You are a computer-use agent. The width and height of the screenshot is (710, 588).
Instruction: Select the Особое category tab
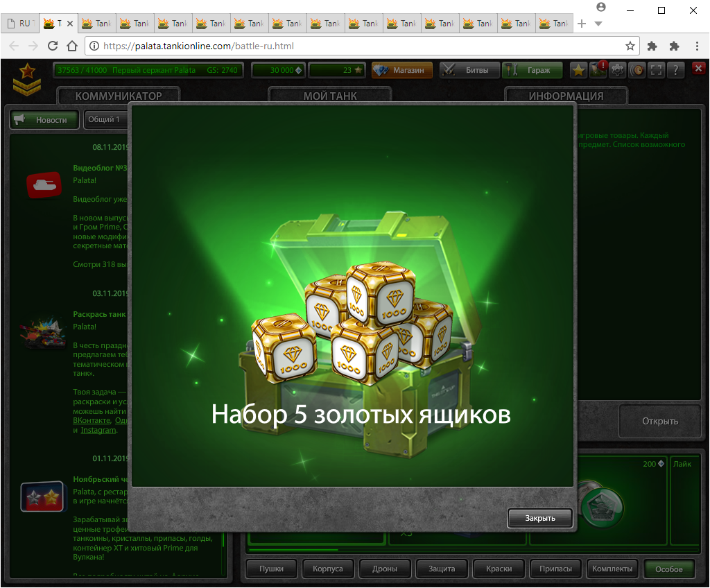669,569
